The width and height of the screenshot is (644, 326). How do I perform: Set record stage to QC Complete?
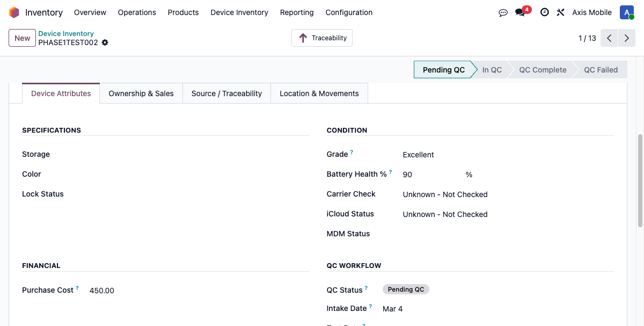pyautogui.click(x=542, y=69)
